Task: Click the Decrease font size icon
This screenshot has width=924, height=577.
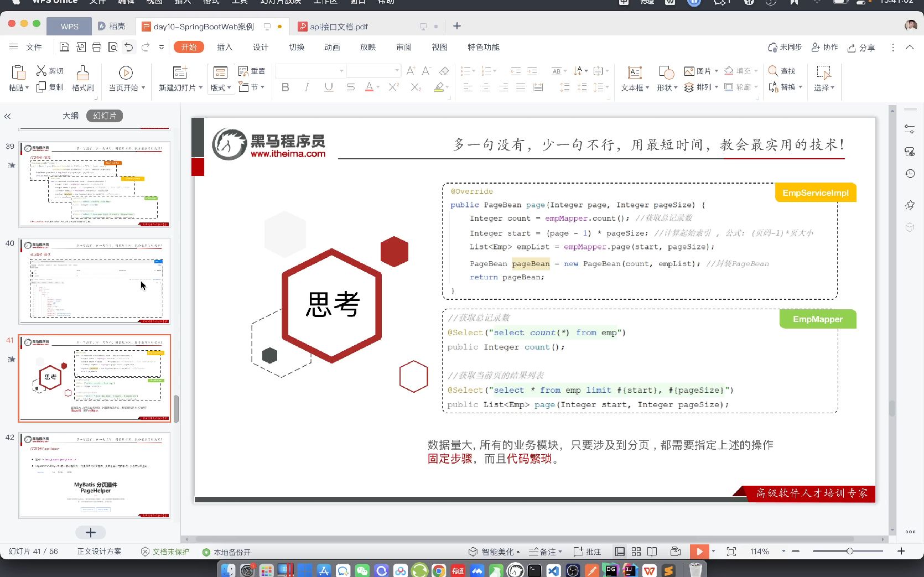Action: [426, 71]
